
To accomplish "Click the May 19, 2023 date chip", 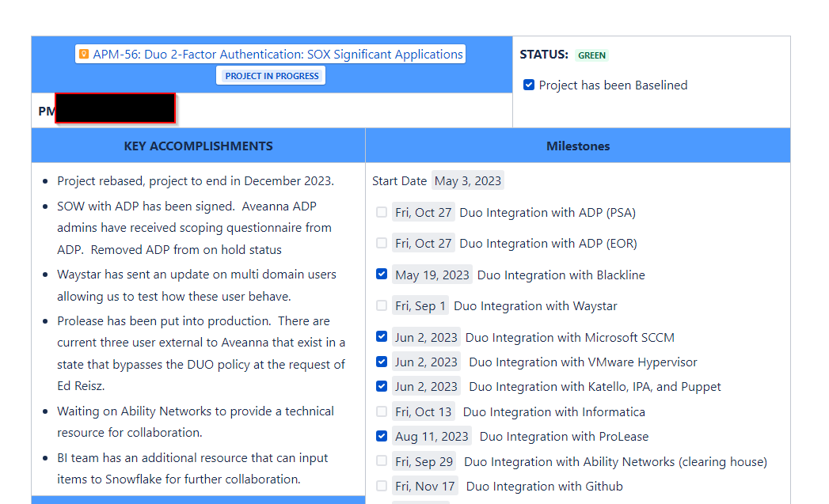I will (x=432, y=275).
